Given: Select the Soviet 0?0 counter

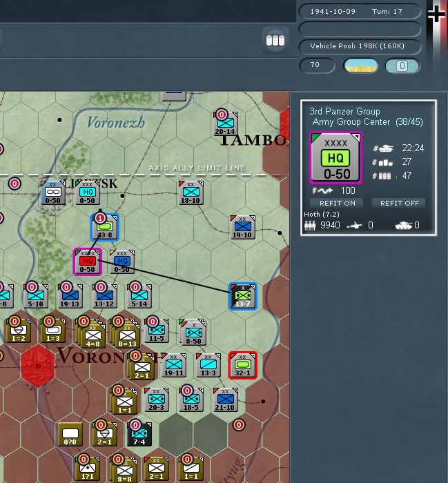Looking at the screenshot, I should 70,434.
